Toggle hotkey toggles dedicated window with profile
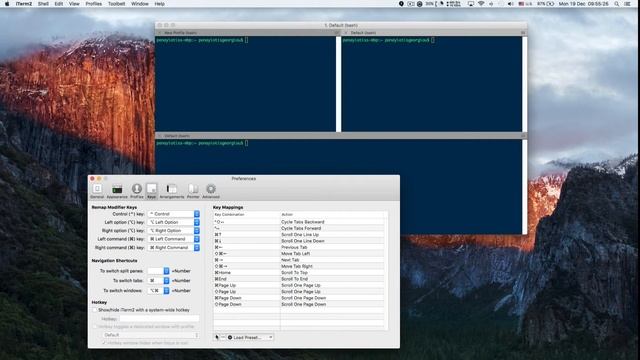This screenshot has height=360, width=640. pyautogui.click(x=95, y=327)
